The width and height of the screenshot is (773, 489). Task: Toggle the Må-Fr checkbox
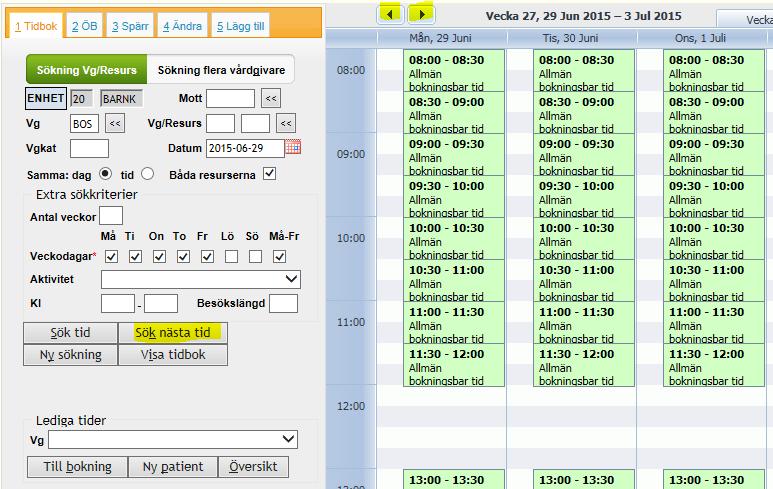280,256
